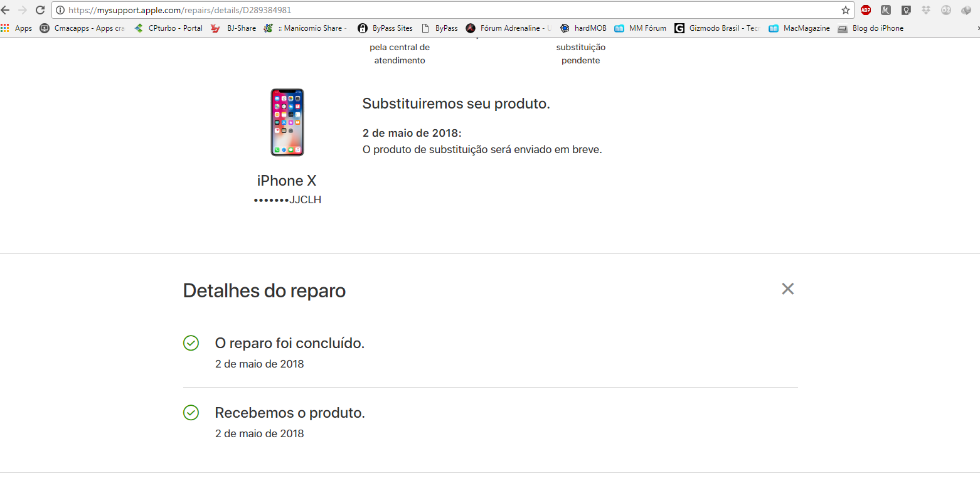Select the masked serial ending JJCLH
Screen dimensions: 980x493
[x=287, y=200]
